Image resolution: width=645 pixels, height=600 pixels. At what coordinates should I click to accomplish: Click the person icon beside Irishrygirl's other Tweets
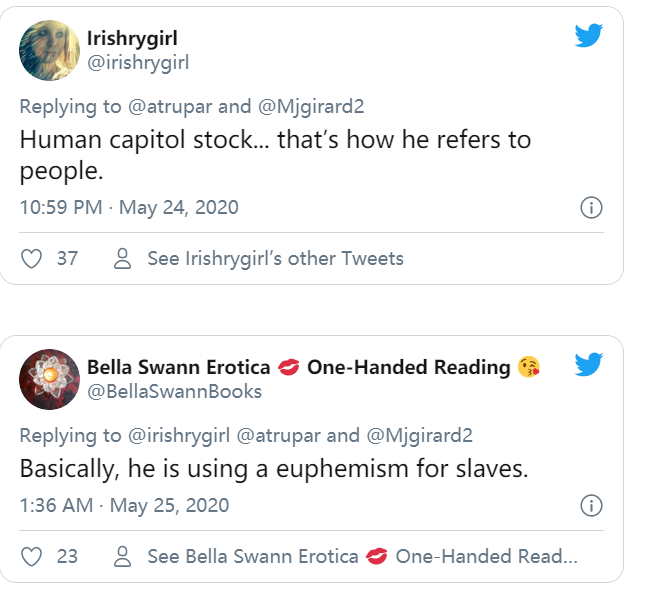tap(123, 259)
